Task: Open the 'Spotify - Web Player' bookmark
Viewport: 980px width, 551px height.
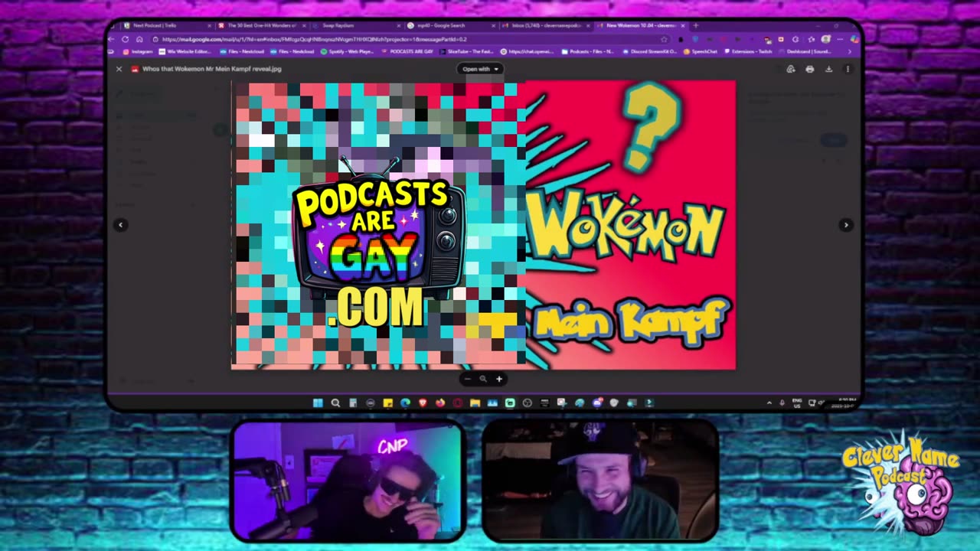Action: (347, 52)
